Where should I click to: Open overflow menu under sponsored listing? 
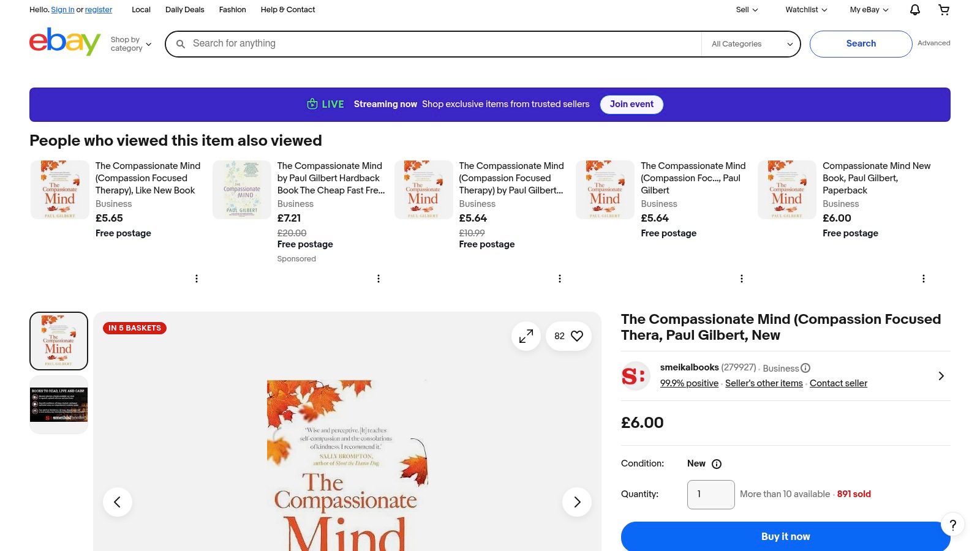(379, 279)
